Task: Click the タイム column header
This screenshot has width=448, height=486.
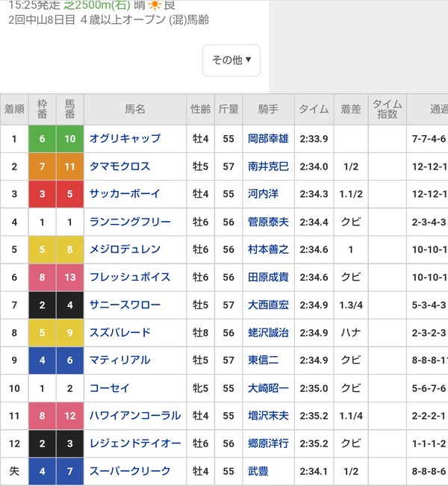Action: [x=314, y=109]
